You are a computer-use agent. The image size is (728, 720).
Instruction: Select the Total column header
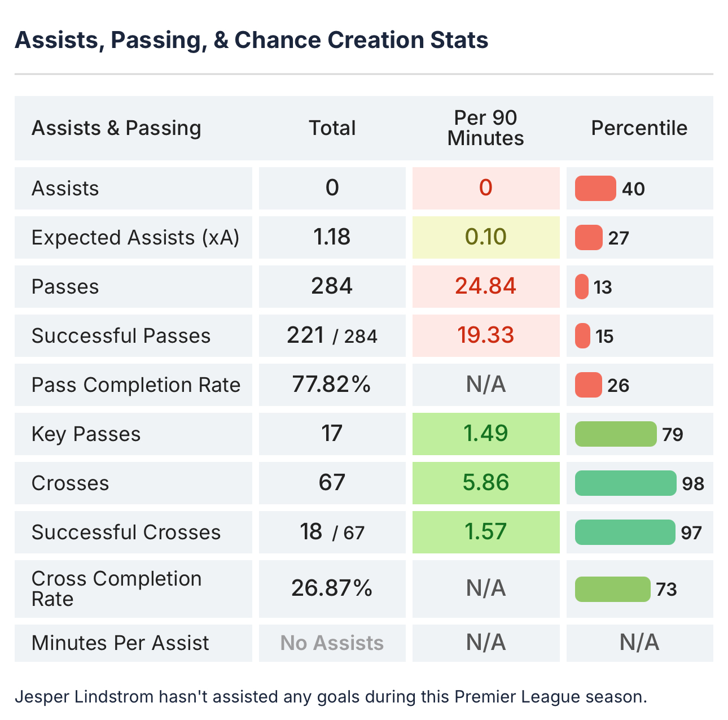tap(332, 128)
